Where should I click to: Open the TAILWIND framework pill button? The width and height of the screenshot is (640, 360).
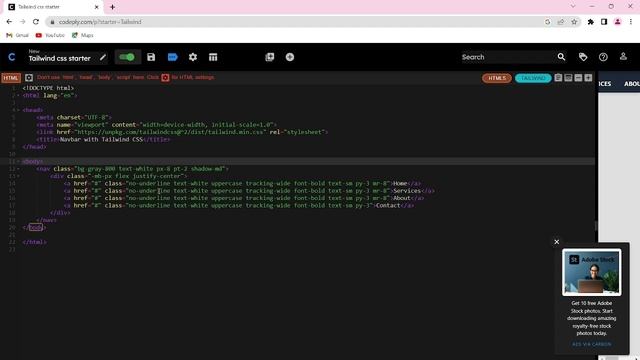click(x=533, y=78)
